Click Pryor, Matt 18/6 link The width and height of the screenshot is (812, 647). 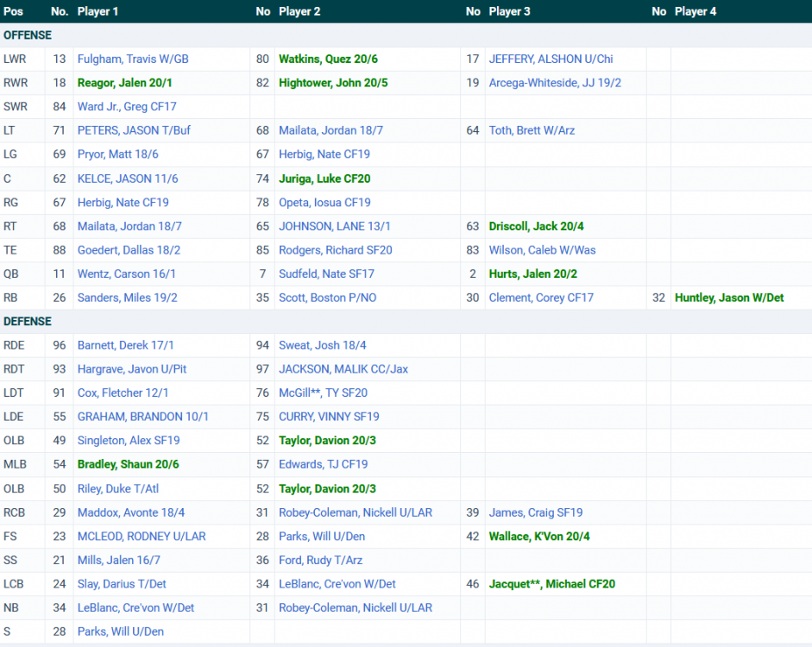coord(118,154)
